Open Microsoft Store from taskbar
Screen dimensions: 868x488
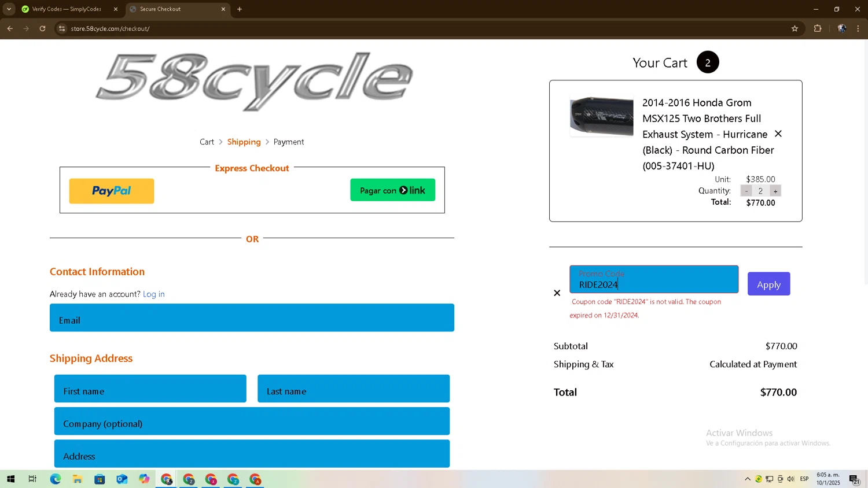pos(100,479)
